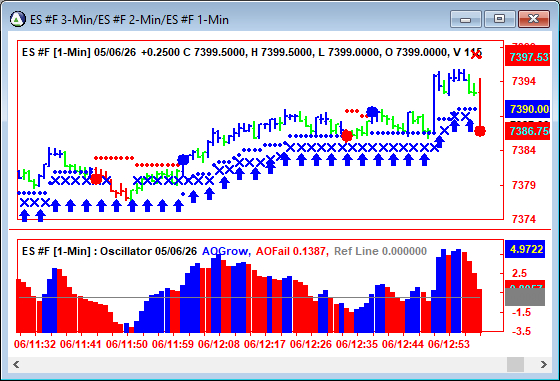The image size is (560, 381).
Task: Click the 06/11:59 time axis label
Action: (x=173, y=344)
